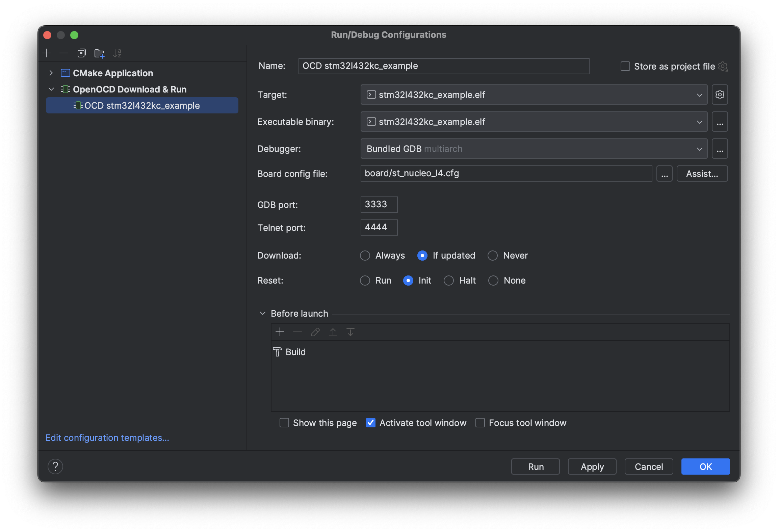Collapse the OpenOCD Download & Run group
Image resolution: width=778 pixels, height=532 pixels.
[x=51, y=89]
